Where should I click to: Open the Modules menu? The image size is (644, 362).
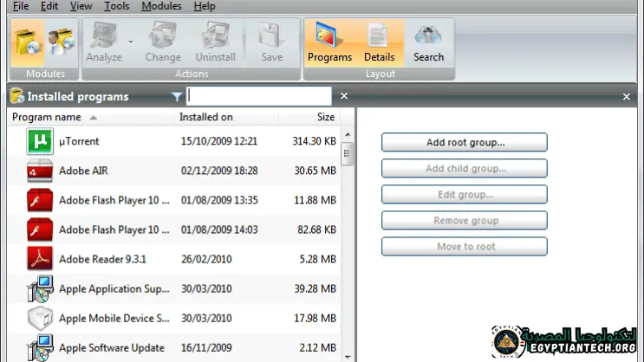(161, 6)
